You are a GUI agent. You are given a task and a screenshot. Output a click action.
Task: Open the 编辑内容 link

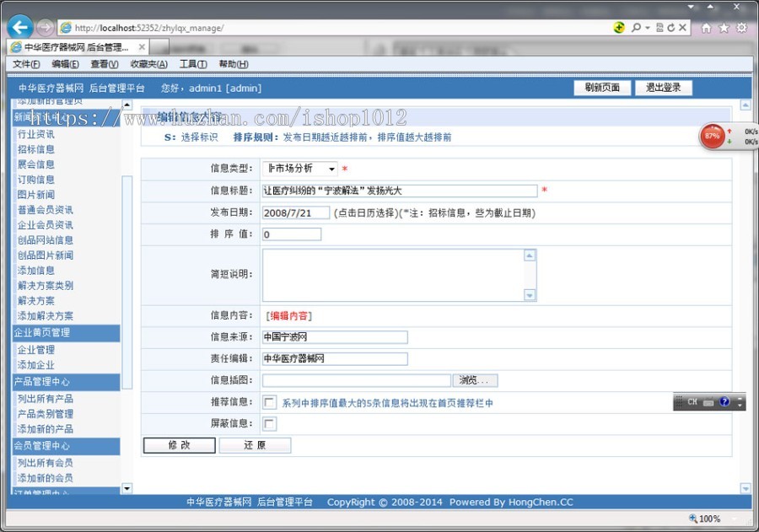click(288, 316)
